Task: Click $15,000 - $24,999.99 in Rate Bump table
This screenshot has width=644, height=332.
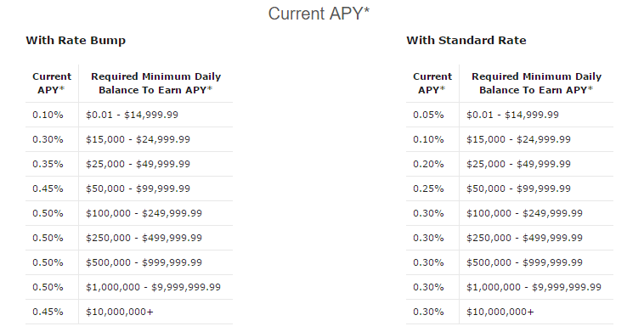Action: (138, 139)
